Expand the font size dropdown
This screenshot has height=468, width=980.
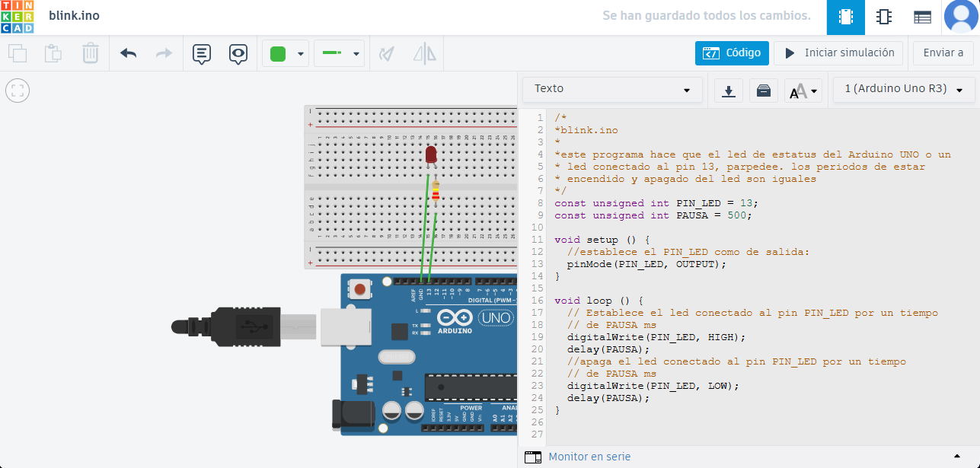(804, 91)
